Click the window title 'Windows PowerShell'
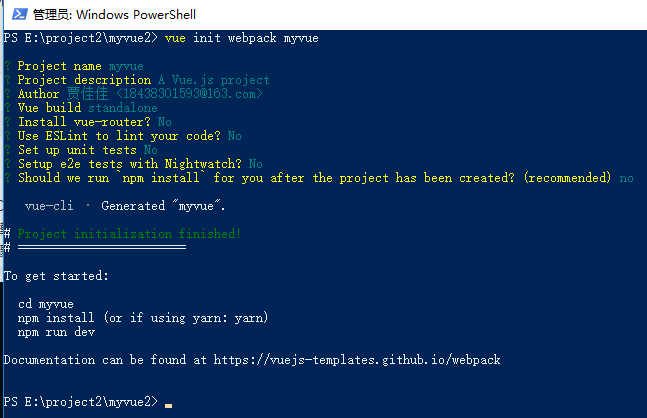647x418 pixels. click(136, 15)
